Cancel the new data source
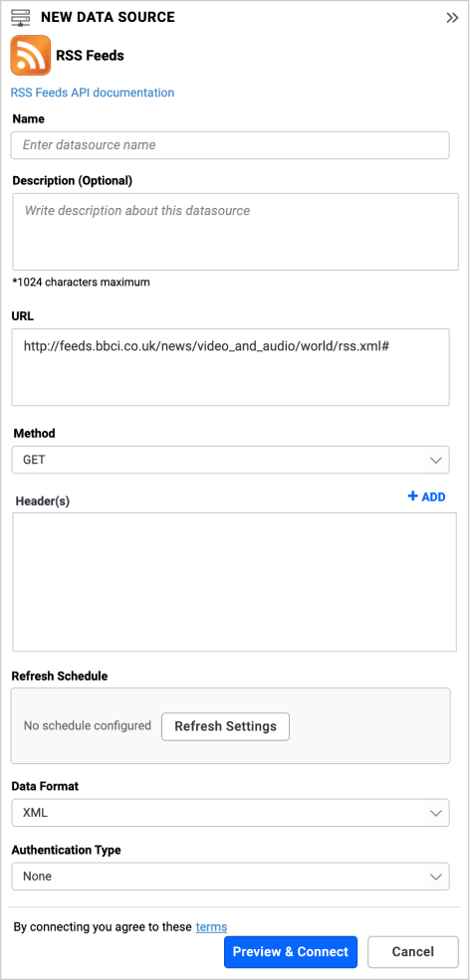Viewport: 470px width, 980px height. pos(412,952)
